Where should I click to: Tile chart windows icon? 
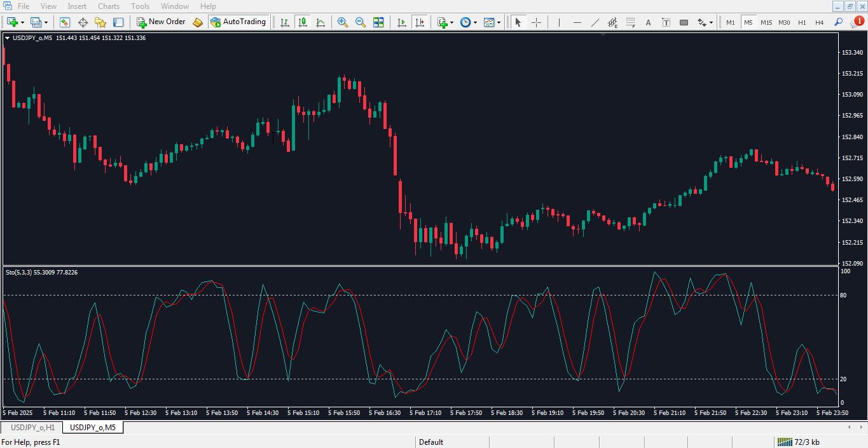[x=378, y=22]
